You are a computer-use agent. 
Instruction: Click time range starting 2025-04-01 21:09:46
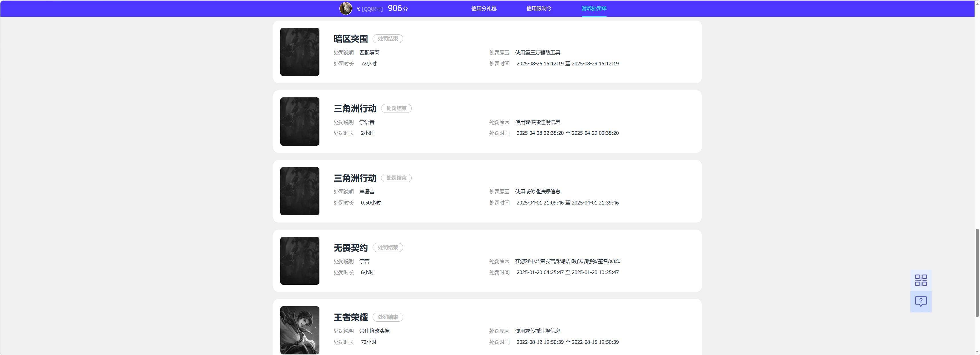(x=567, y=202)
